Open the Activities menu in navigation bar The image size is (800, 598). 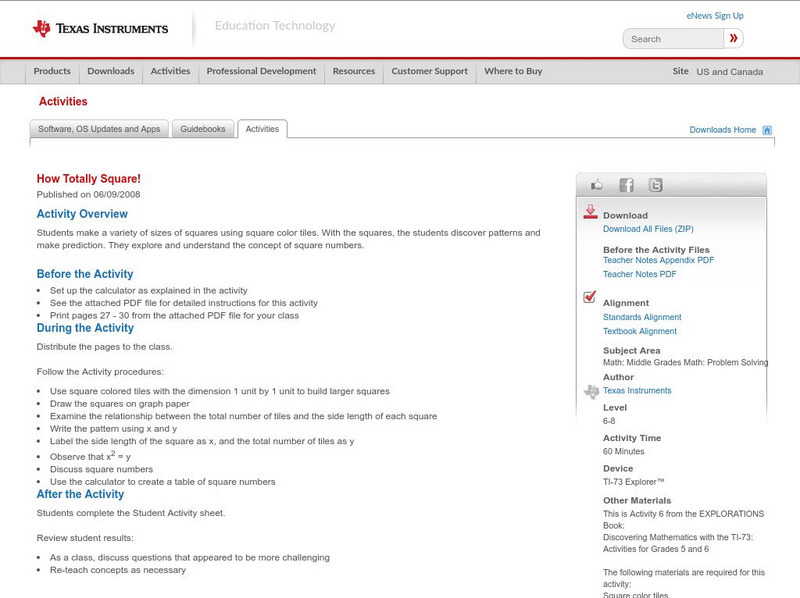click(x=170, y=71)
